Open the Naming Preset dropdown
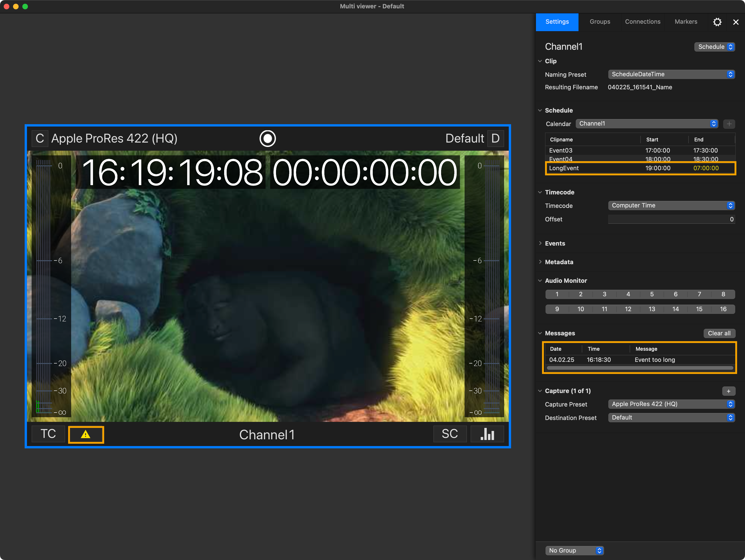The height and width of the screenshot is (560, 745). coord(671,74)
